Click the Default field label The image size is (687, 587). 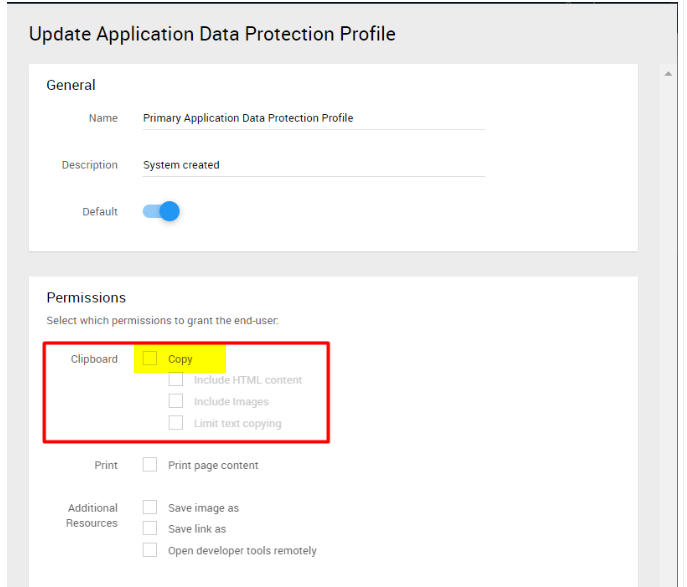(x=100, y=212)
